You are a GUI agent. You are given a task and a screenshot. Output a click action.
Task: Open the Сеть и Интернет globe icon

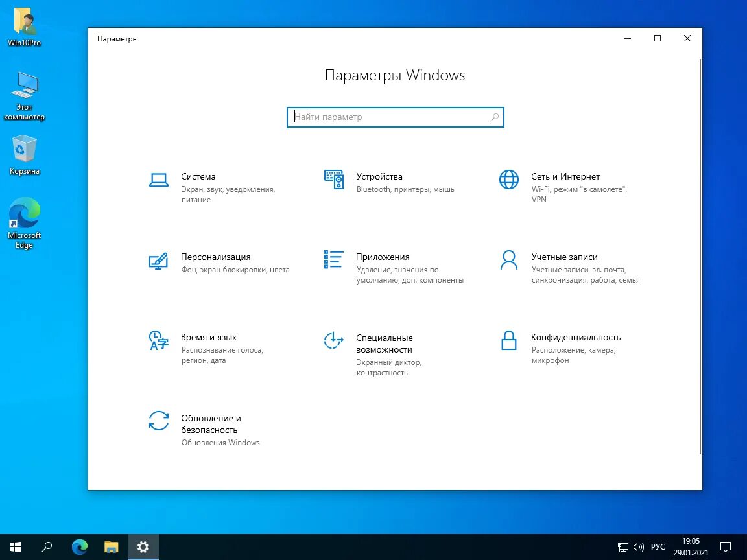509,180
